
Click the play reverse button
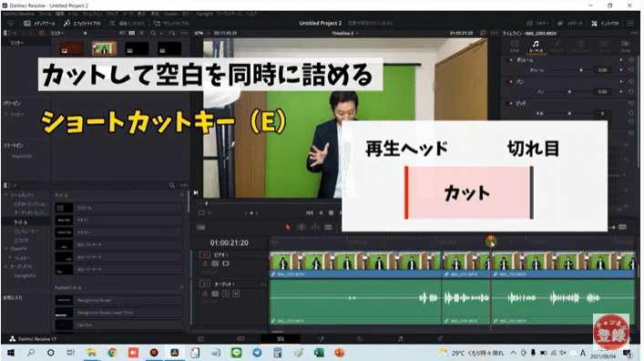coord(321,212)
